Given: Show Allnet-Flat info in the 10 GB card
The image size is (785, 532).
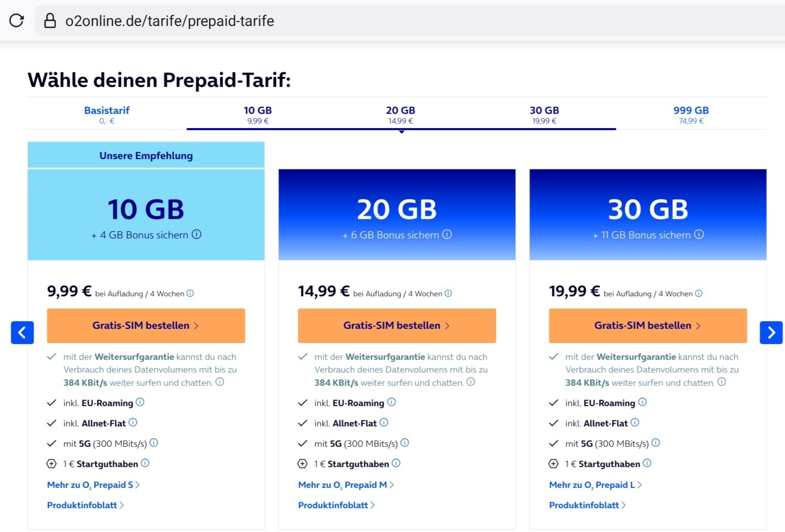Looking at the screenshot, I should coord(133,422).
